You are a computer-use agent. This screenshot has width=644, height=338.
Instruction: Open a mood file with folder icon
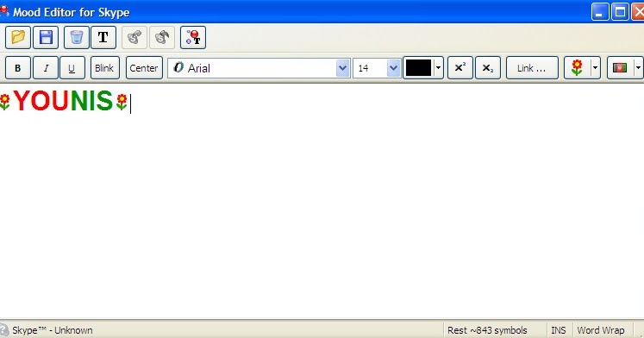point(18,37)
